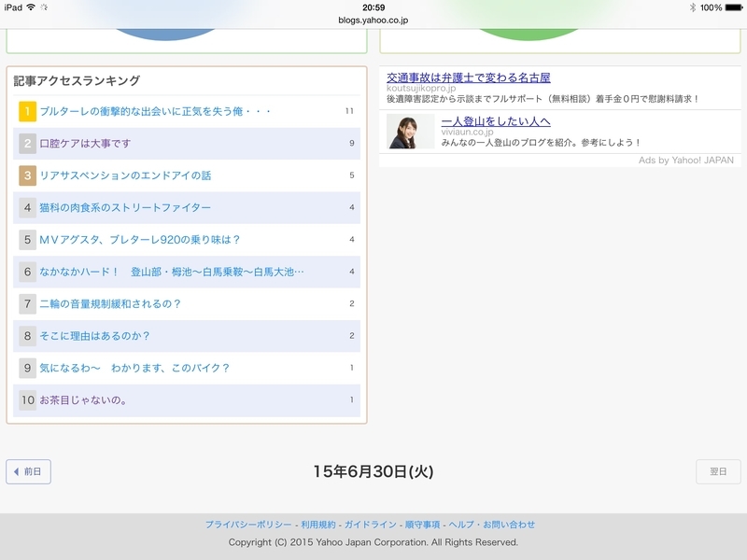Tap the Wi-Fi status icon
Screen dimensions: 747x560
(31, 7)
